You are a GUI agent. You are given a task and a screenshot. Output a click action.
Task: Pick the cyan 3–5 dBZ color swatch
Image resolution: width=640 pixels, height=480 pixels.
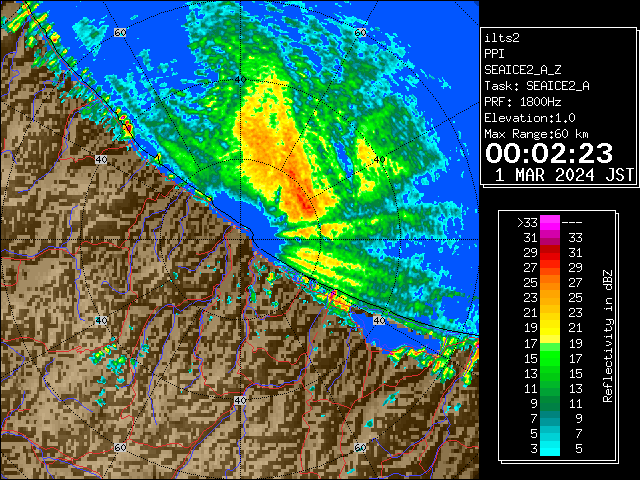pos(550,449)
